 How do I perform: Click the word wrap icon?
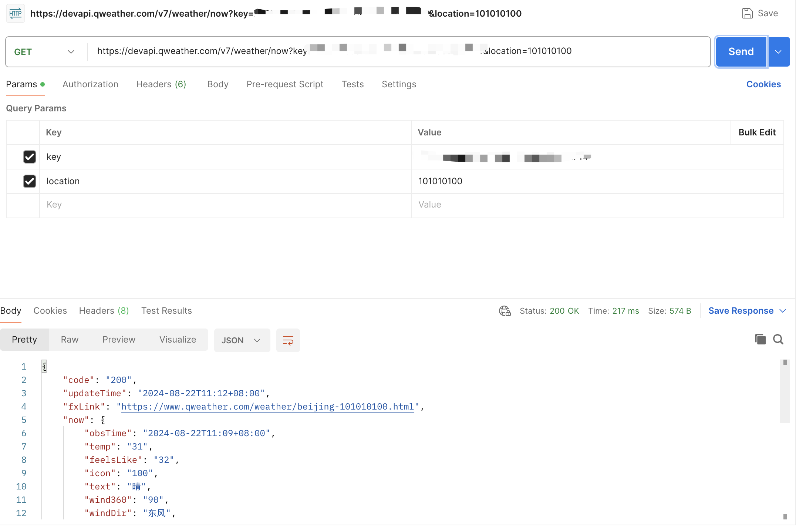point(288,340)
